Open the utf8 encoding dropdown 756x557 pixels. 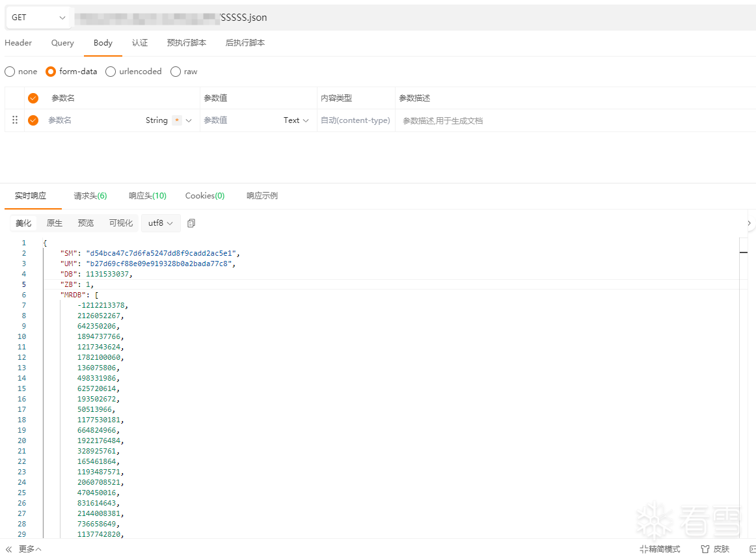tap(161, 223)
